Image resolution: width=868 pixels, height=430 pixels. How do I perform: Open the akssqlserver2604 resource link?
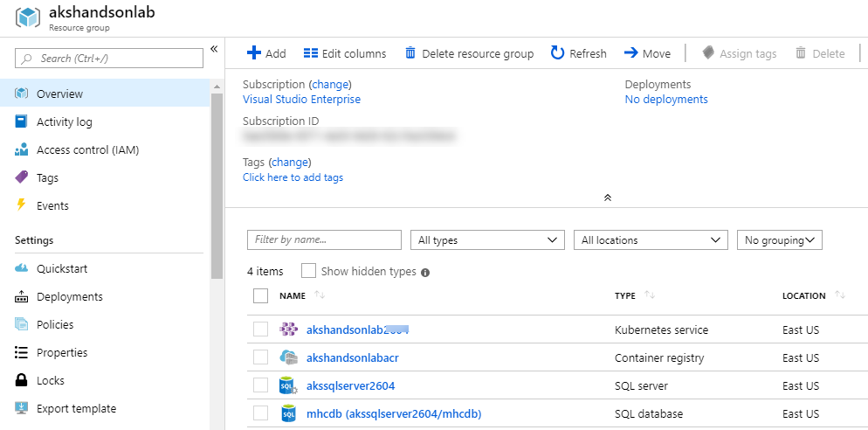pyautogui.click(x=351, y=385)
